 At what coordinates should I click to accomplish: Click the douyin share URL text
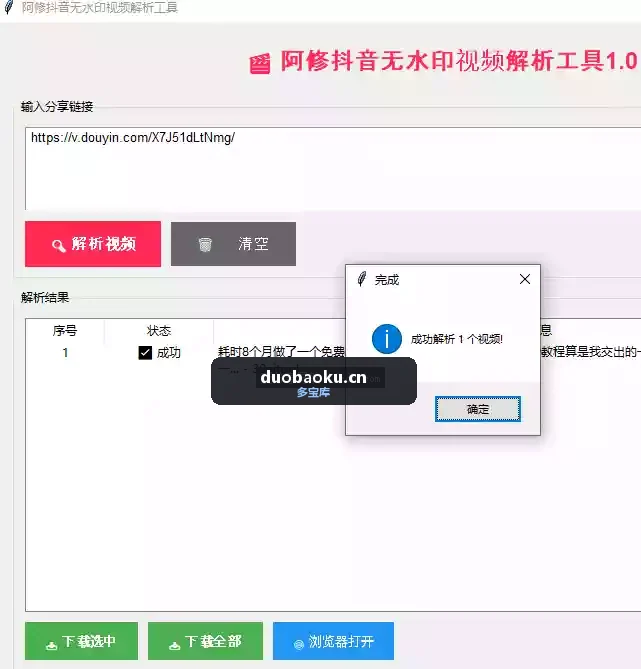point(133,138)
